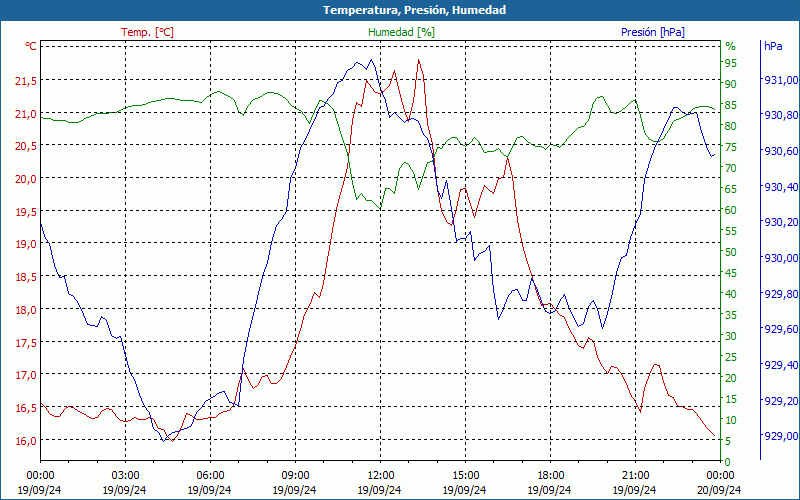Click the 20,5 temperature axis value
This screenshot has height=500, width=800.
26,146
